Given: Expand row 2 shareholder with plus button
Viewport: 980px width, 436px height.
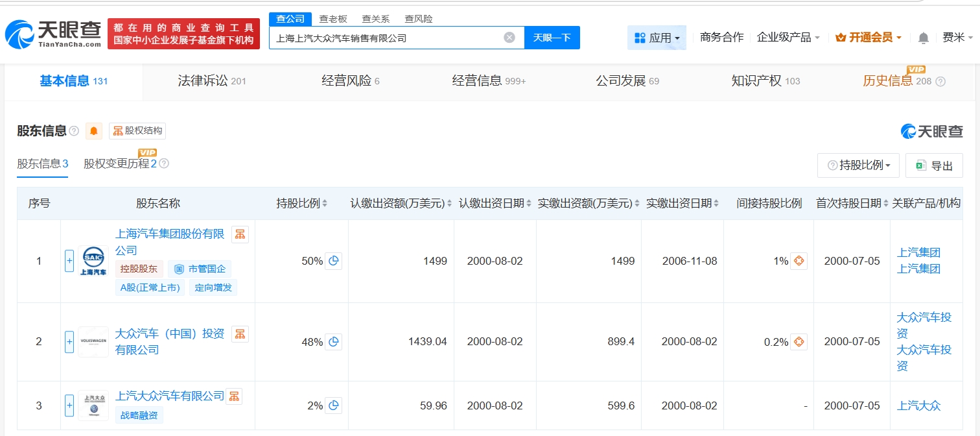Looking at the screenshot, I should pyautogui.click(x=69, y=341).
